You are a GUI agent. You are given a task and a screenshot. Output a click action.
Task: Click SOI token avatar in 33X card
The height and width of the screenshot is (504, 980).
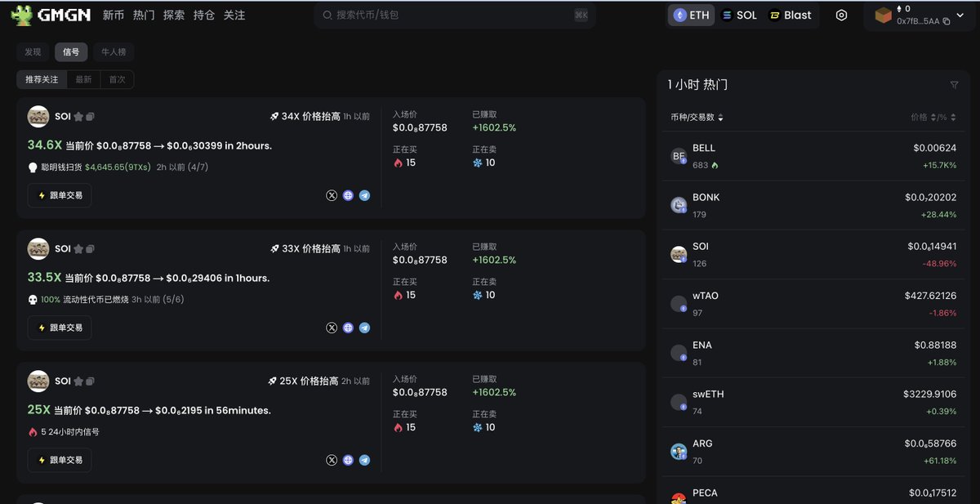tap(38, 249)
